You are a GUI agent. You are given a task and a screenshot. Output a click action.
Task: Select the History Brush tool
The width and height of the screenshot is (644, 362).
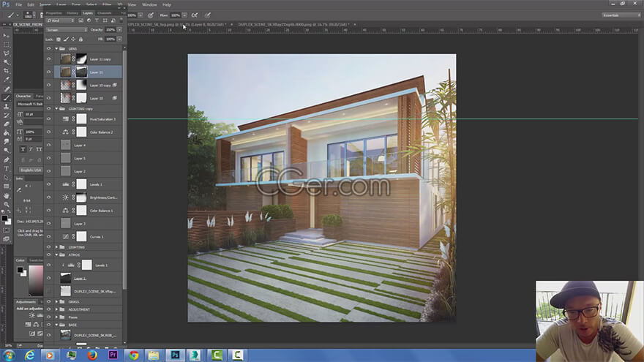coord(6,116)
